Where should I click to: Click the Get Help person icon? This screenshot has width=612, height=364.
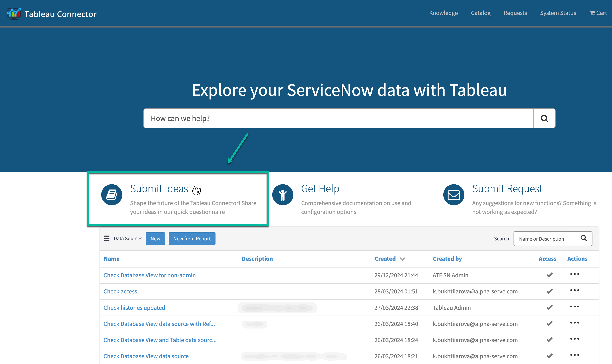coord(282,195)
